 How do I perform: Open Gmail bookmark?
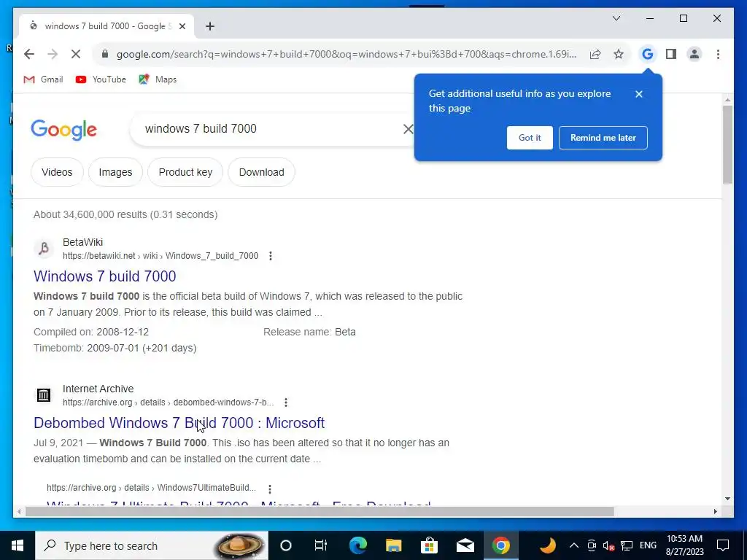(43, 79)
